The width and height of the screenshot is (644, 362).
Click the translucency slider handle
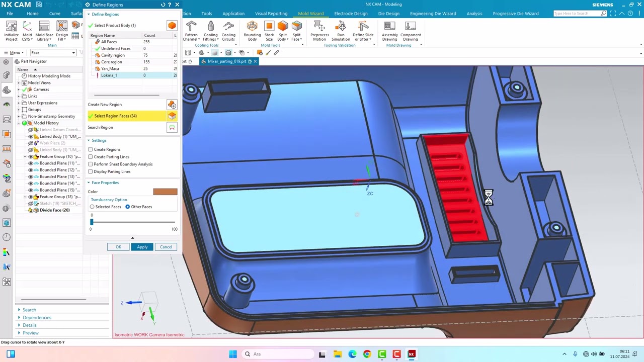92,222
